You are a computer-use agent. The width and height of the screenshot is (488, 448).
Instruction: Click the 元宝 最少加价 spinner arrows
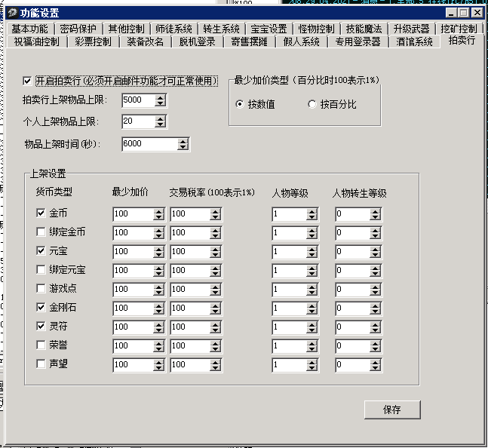[158, 252]
